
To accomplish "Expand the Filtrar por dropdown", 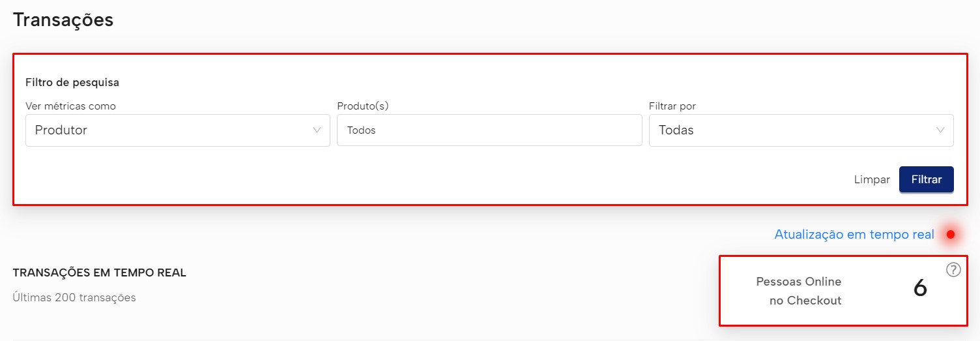I will click(801, 130).
